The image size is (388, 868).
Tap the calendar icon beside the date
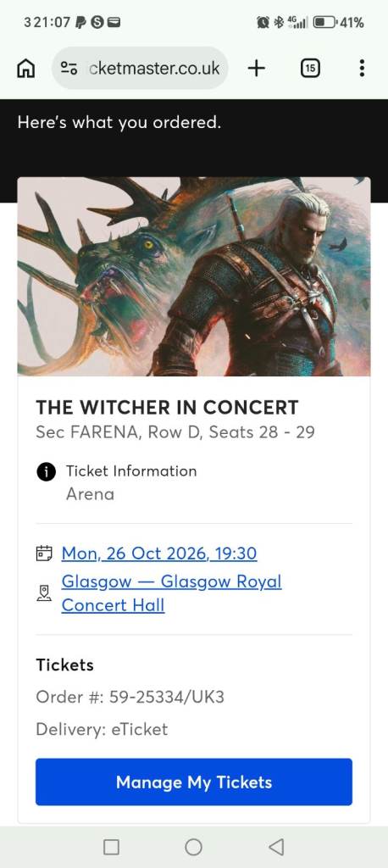click(x=44, y=553)
